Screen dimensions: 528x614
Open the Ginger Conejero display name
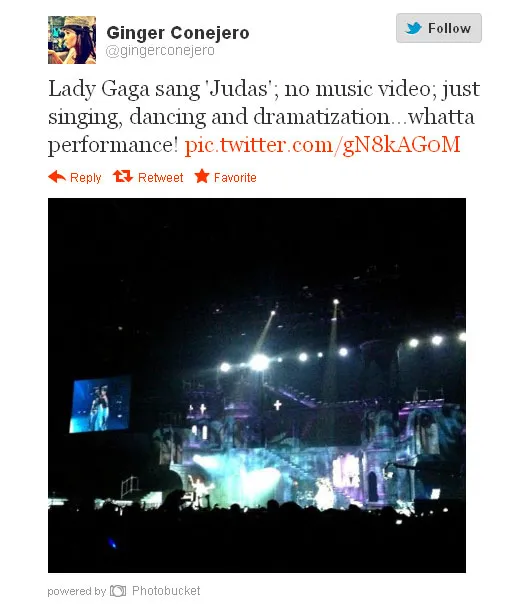pyautogui.click(x=178, y=33)
